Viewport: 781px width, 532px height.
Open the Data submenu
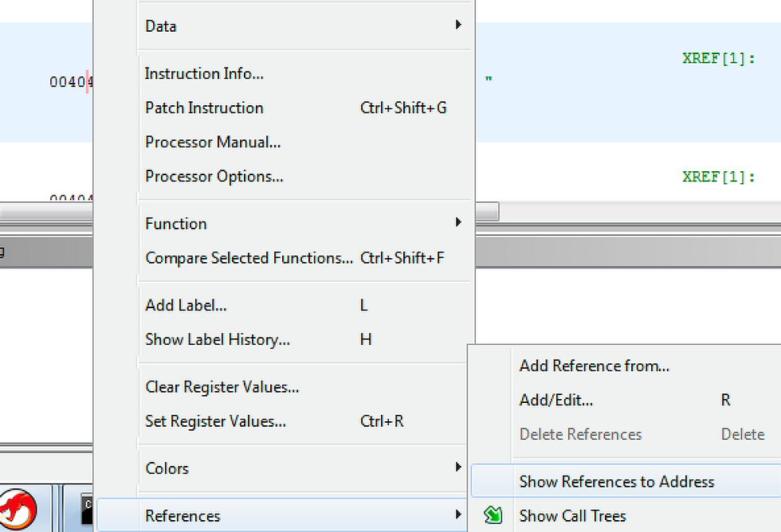[x=304, y=25]
